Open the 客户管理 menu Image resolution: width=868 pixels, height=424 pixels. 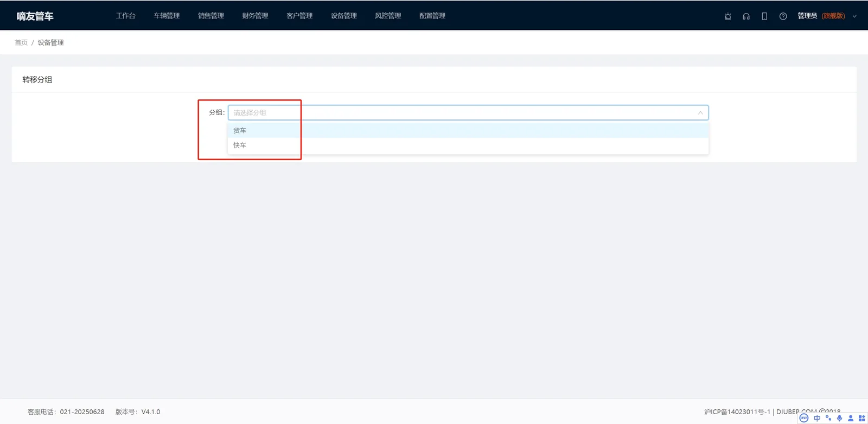[x=299, y=16]
